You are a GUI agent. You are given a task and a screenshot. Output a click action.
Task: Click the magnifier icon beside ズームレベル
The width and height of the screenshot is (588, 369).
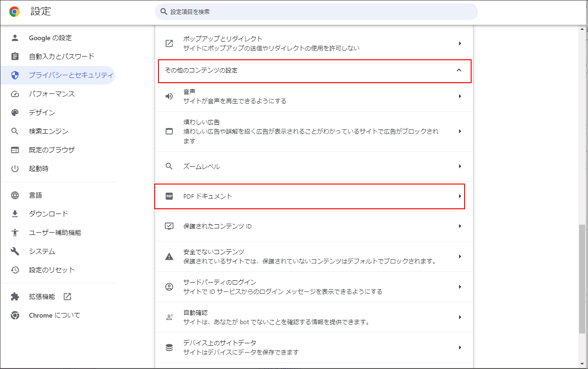click(x=170, y=166)
